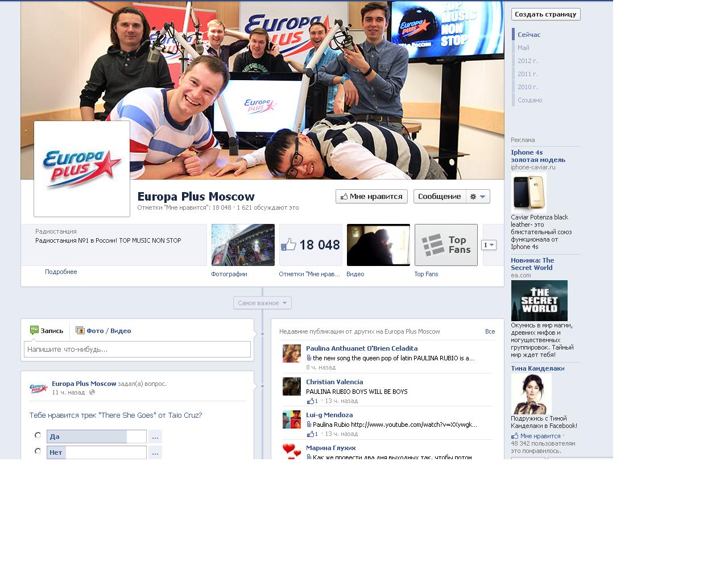
Task: Click The Secret World ad image
Action: pyautogui.click(x=539, y=301)
